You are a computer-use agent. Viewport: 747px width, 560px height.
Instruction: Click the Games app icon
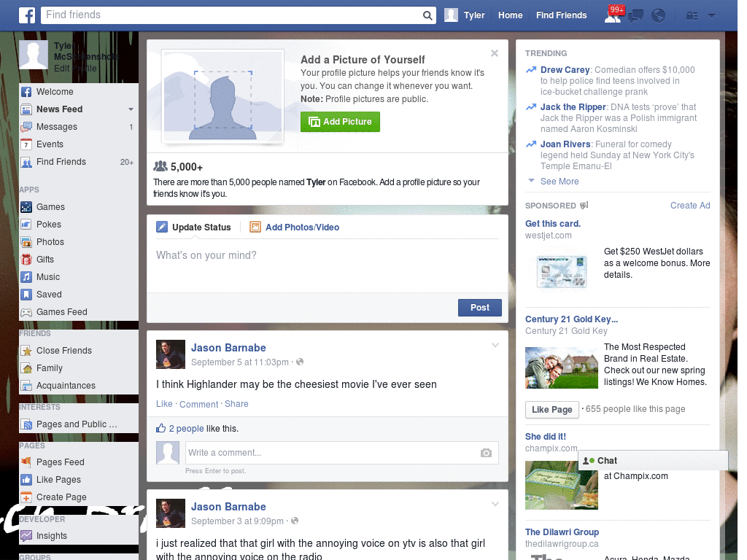(26, 207)
